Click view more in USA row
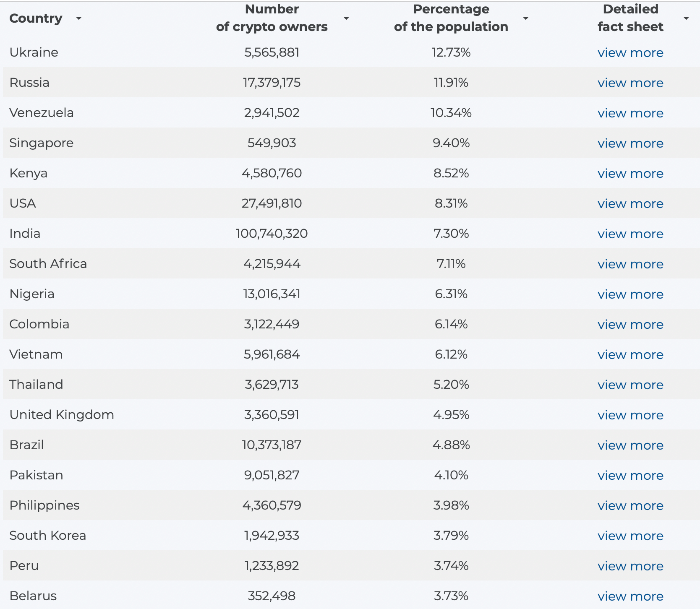The width and height of the screenshot is (700, 609). click(x=630, y=204)
